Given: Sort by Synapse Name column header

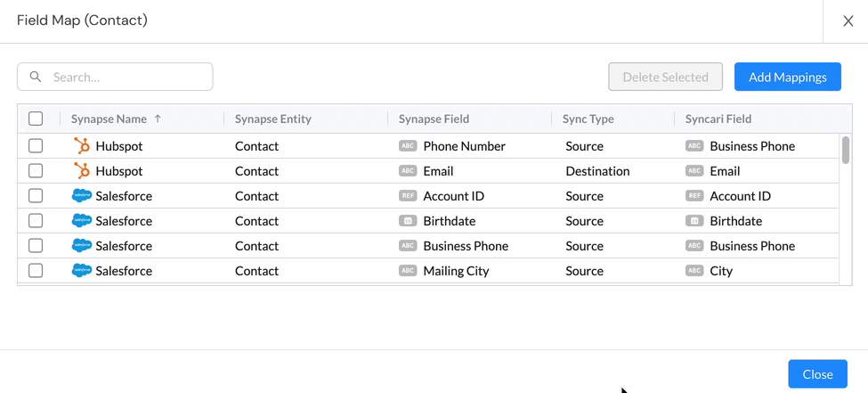Looking at the screenshot, I should point(109,119).
